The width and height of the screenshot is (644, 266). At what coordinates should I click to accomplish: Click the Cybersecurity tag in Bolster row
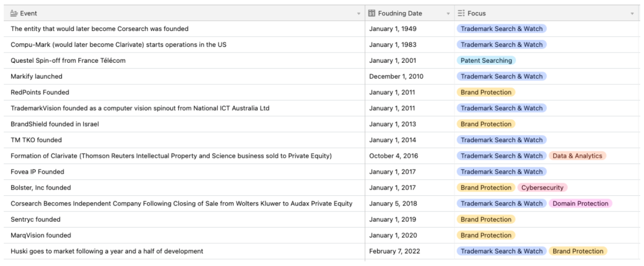[542, 187]
